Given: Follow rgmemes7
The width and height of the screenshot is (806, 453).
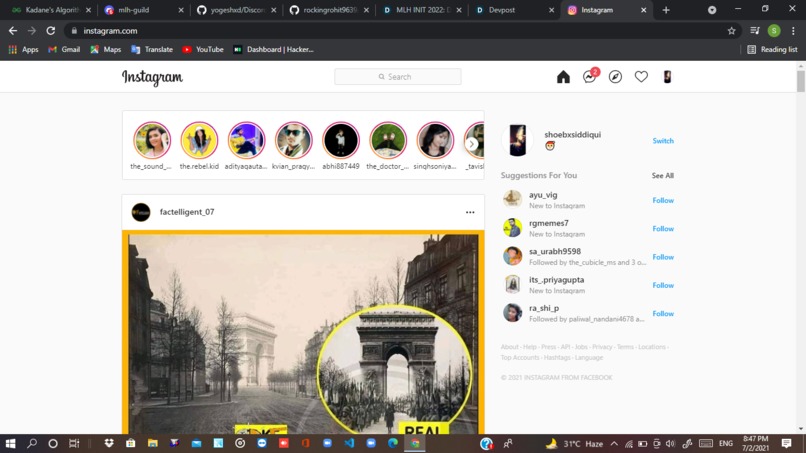Looking at the screenshot, I should point(663,228).
